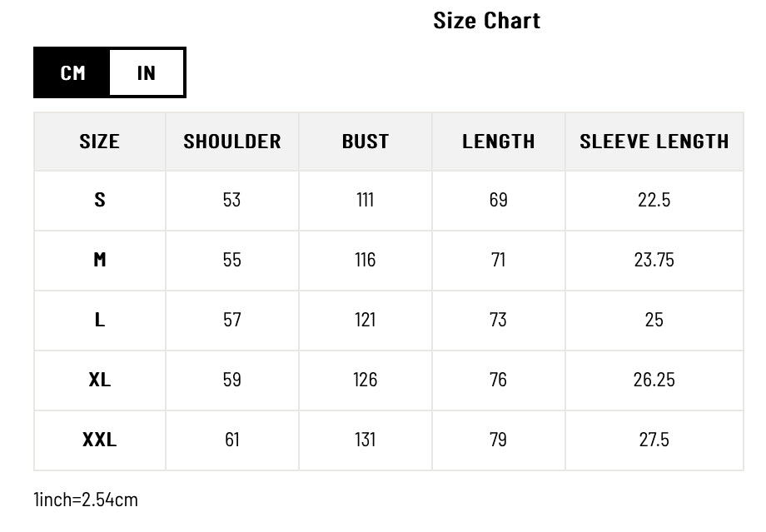Select the XL size row label

point(100,380)
